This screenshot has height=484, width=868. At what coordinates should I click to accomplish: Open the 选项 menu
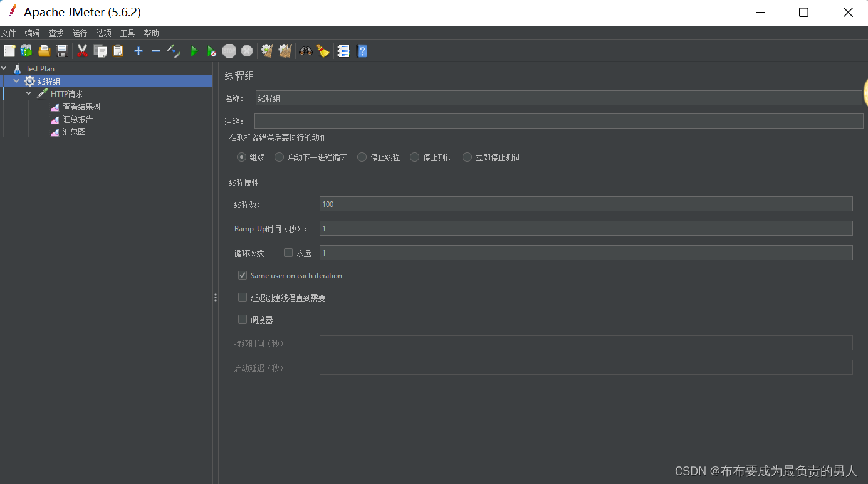(103, 33)
